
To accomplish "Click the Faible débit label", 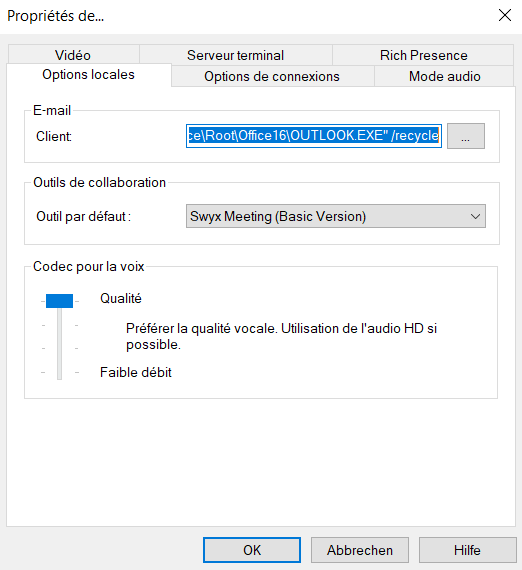I will (x=136, y=372).
